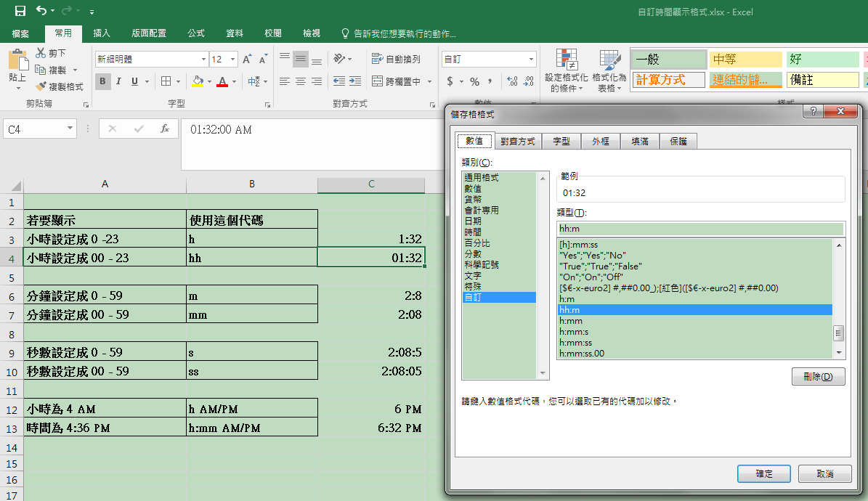Open the number format dropdown
868x501 pixels.
click(531, 60)
